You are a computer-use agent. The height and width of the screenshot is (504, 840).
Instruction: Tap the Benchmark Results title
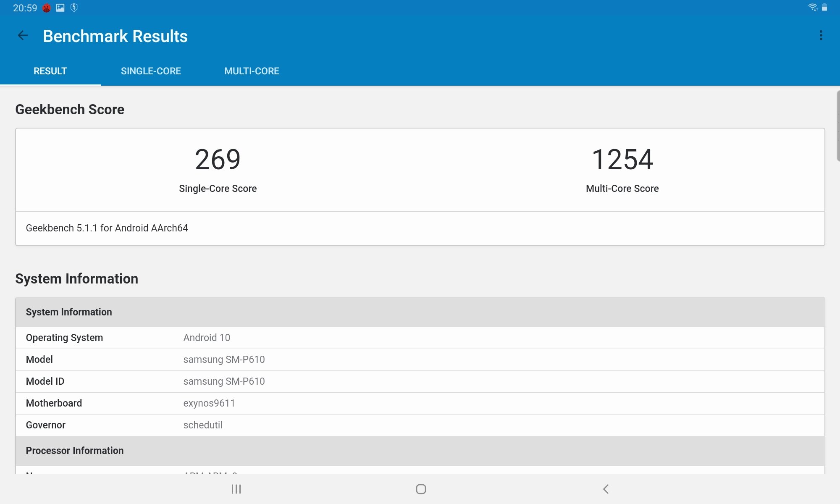[x=115, y=36]
